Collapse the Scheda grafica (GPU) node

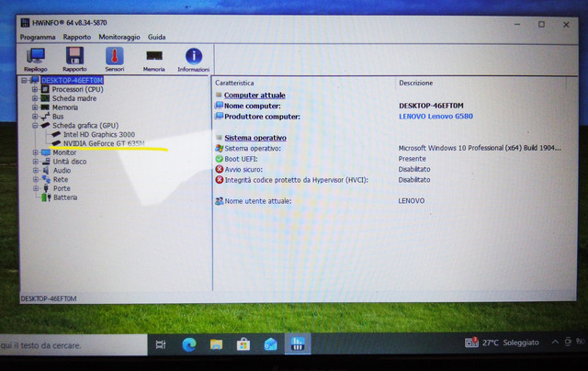click(x=35, y=126)
